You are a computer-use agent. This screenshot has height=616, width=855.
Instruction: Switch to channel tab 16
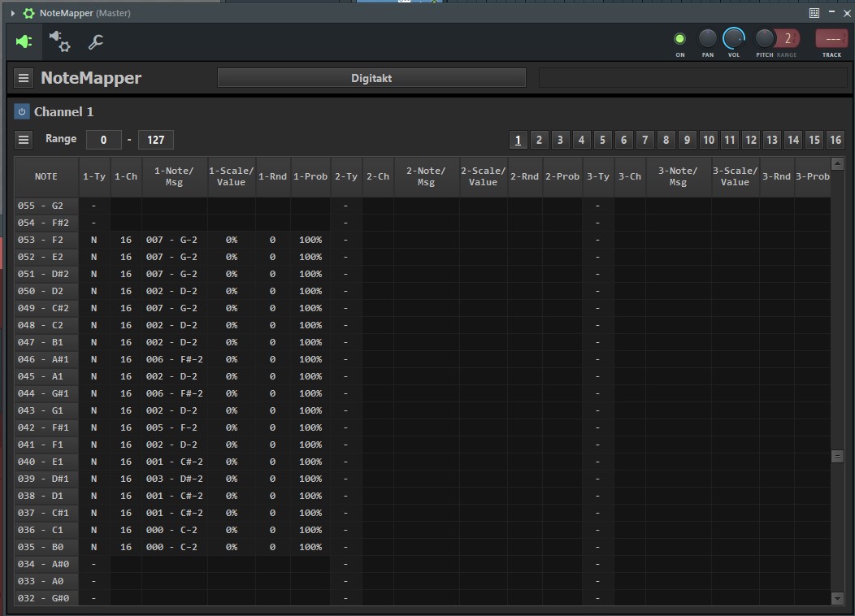click(835, 140)
